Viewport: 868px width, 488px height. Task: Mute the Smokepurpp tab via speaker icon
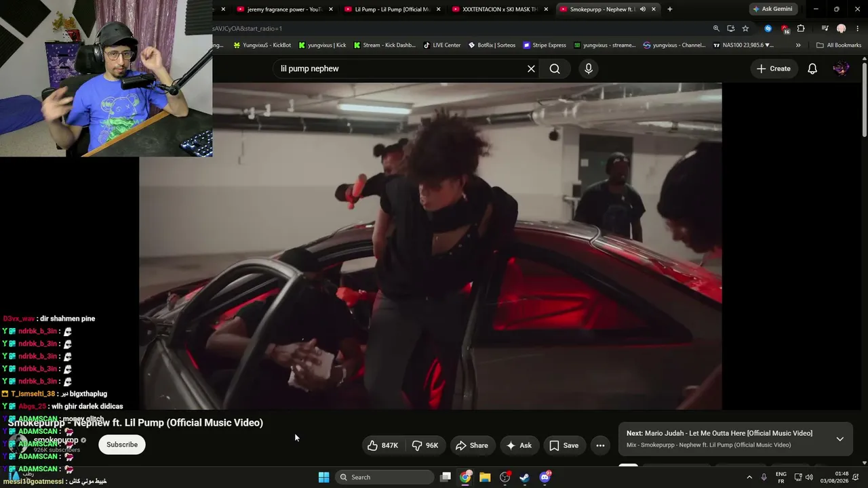pyautogui.click(x=642, y=9)
